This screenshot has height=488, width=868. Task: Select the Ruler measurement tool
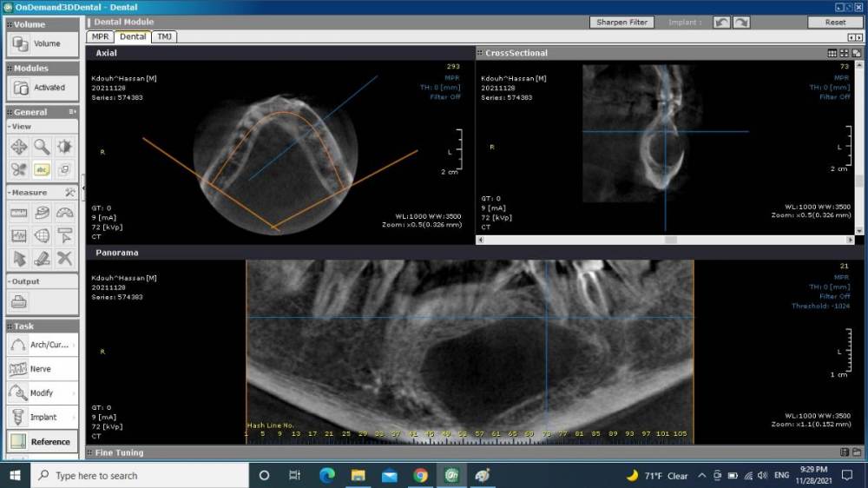(19, 213)
